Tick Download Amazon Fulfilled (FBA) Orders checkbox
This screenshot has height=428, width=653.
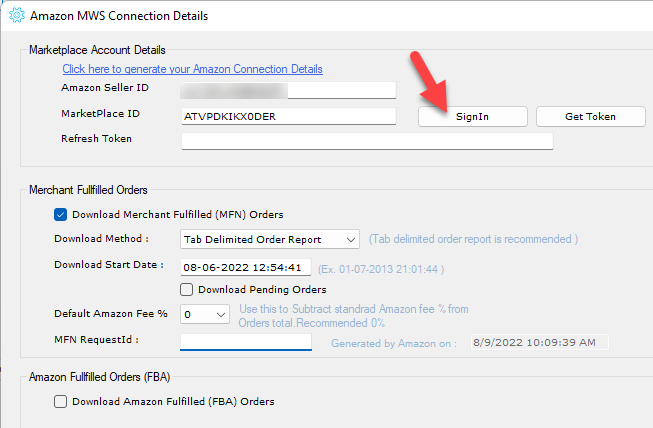coord(61,401)
